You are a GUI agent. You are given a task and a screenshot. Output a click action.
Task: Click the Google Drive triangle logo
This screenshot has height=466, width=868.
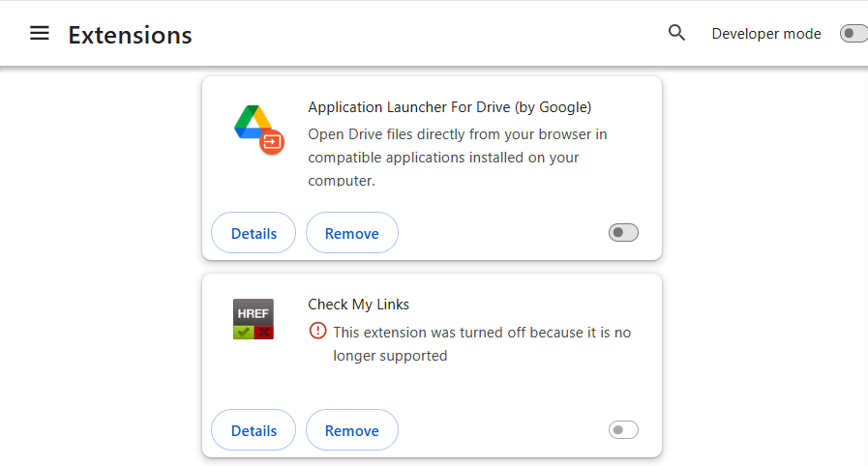point(251,121)
